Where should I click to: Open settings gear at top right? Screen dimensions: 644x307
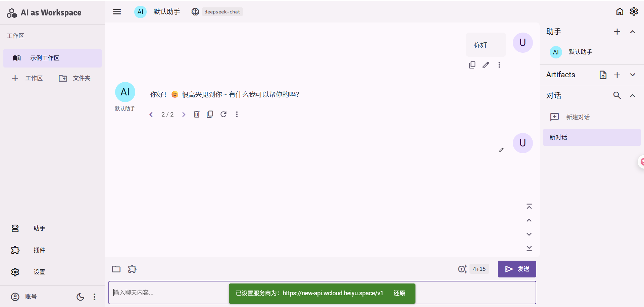[x=634, y=11]
